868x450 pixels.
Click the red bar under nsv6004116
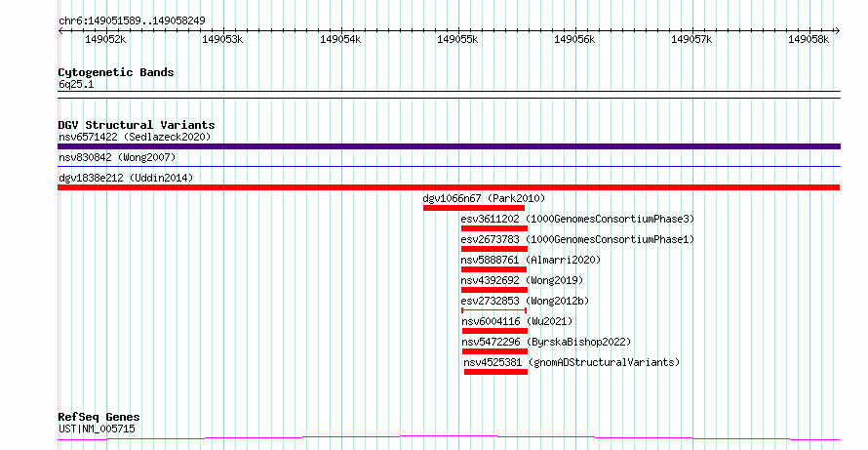(494, 331)
